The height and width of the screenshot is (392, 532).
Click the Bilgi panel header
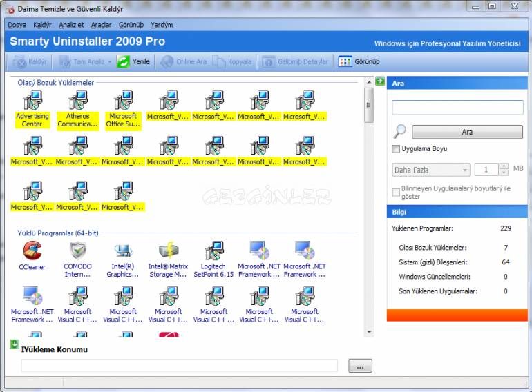pos(457,212)
